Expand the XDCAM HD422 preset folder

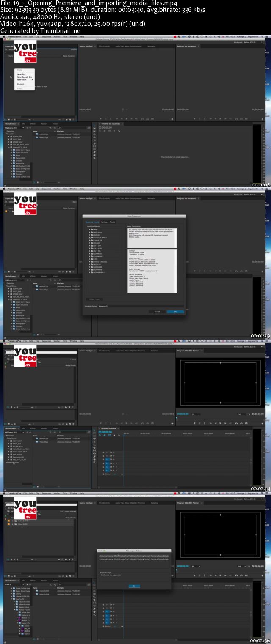tap(89, 272)
